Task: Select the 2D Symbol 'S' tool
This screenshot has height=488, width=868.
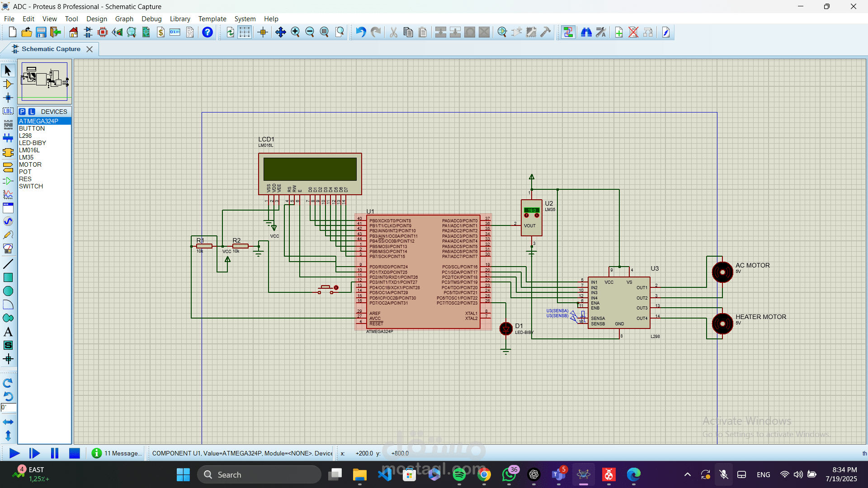Action: pyautogui.click(x=8, y=345)
